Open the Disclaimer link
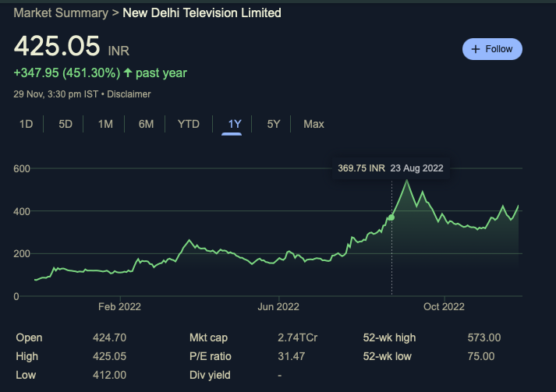556x392 pixels. pyautogui.click(x=129, y=94)
